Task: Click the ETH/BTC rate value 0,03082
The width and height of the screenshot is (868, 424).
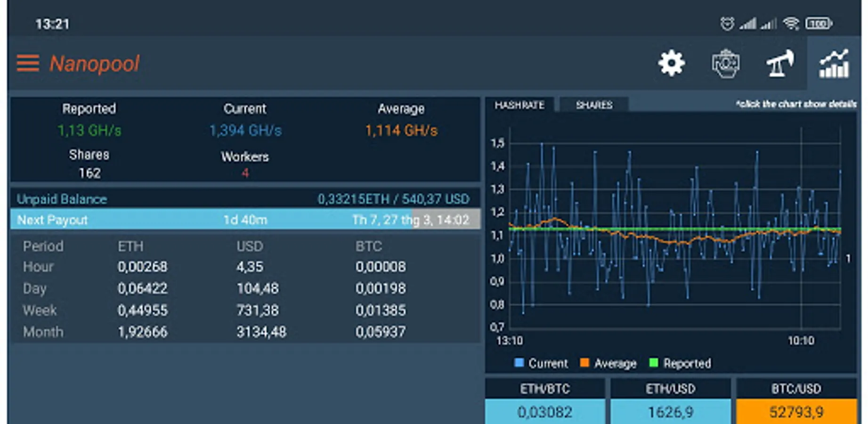Action: tap(545, 412)
